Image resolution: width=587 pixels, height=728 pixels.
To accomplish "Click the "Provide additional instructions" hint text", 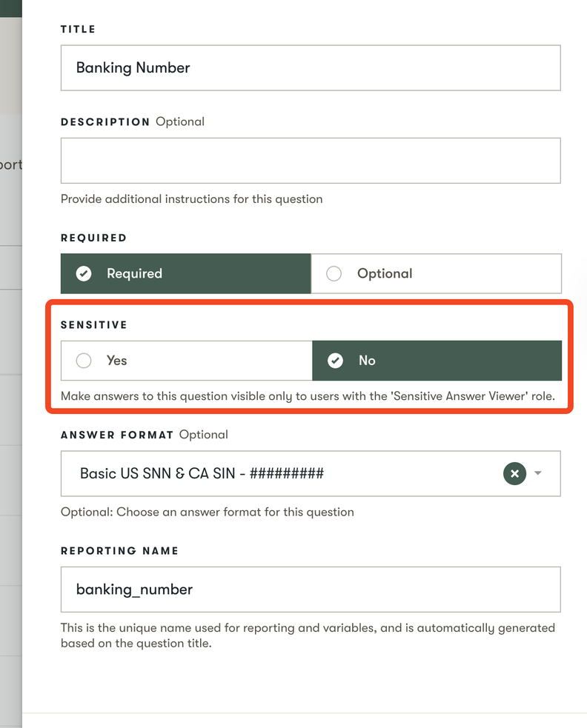I will pyautogui.click(x=191, y=198).
